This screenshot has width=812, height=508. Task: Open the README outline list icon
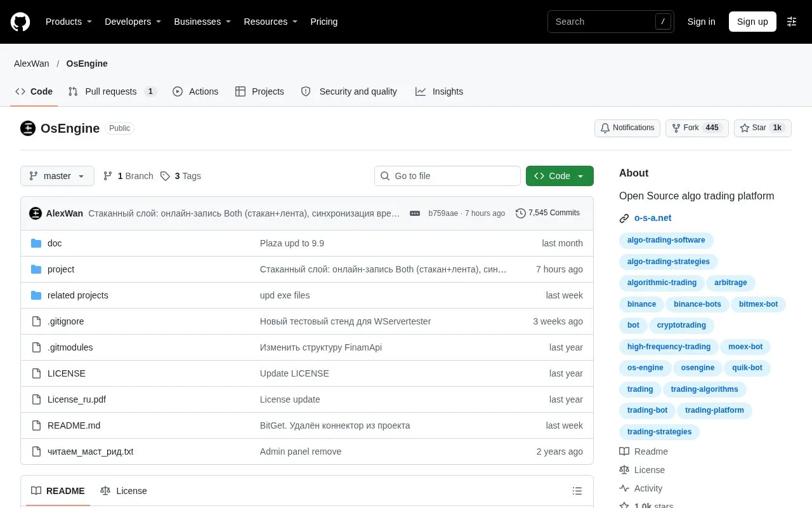click(577, 491)
